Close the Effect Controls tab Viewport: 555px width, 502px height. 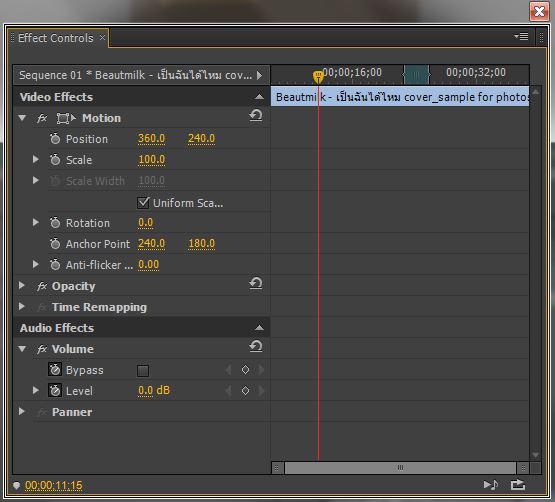(x=102, y=37)
